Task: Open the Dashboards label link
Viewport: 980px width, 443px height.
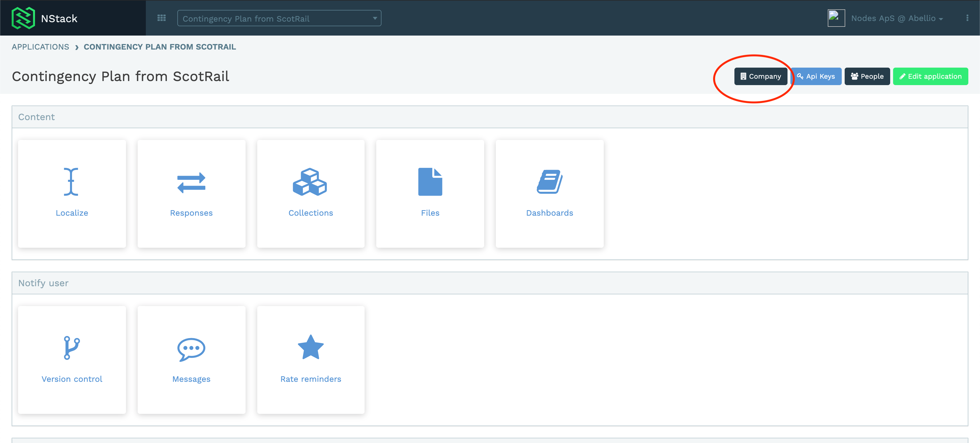Action: (550, 213)
